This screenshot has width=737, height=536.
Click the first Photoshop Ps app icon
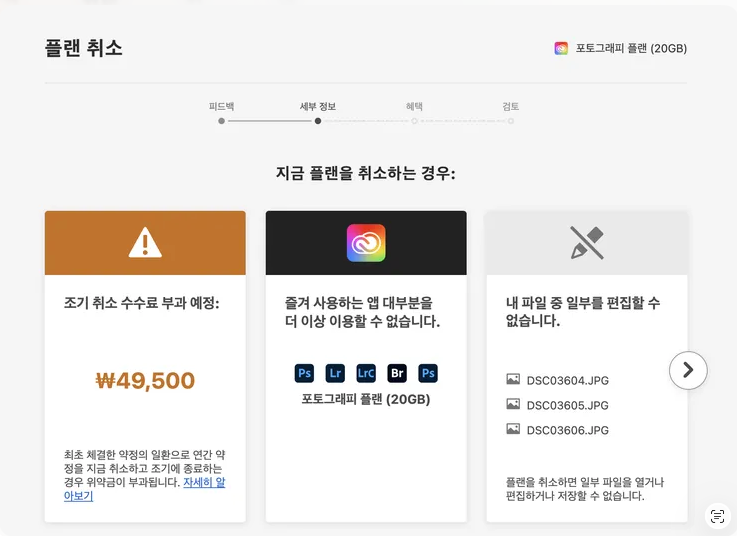304,373
